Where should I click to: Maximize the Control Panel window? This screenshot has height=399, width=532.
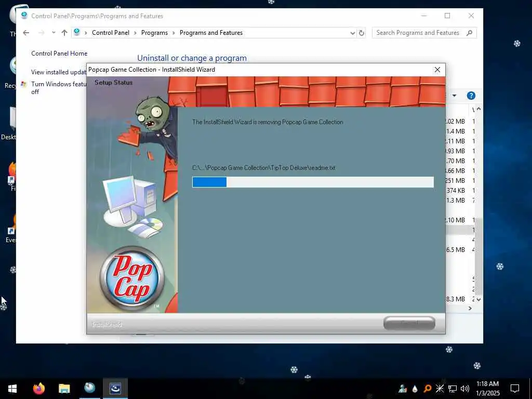[447, 16]
